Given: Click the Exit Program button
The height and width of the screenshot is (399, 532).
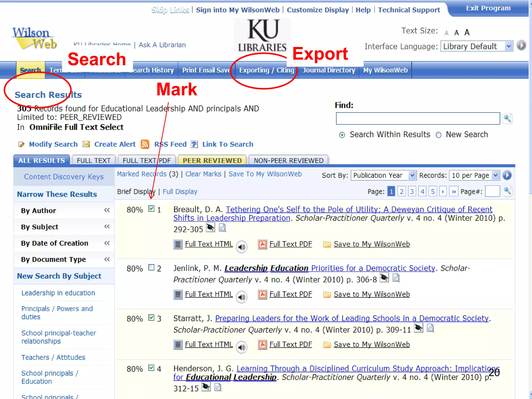Looking at the screenshot, I should [x=488, y=8].
